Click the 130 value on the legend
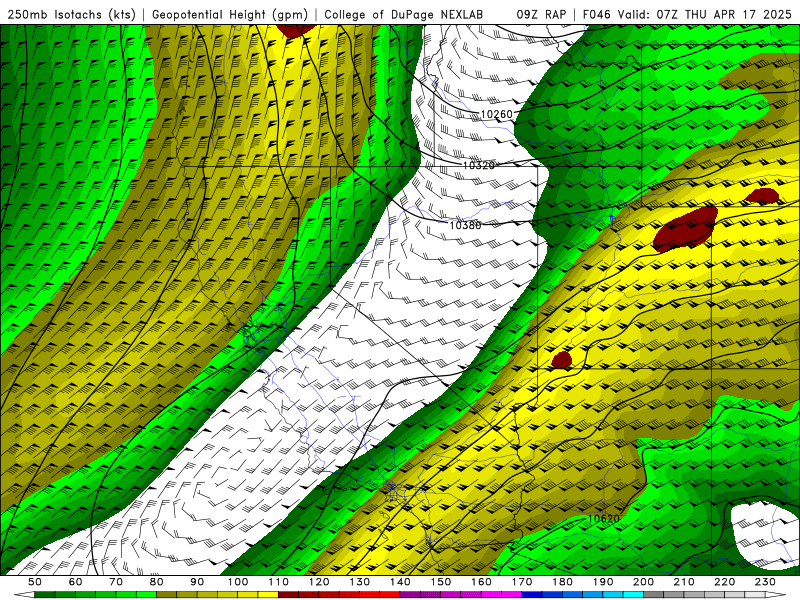 click(360, 582)
